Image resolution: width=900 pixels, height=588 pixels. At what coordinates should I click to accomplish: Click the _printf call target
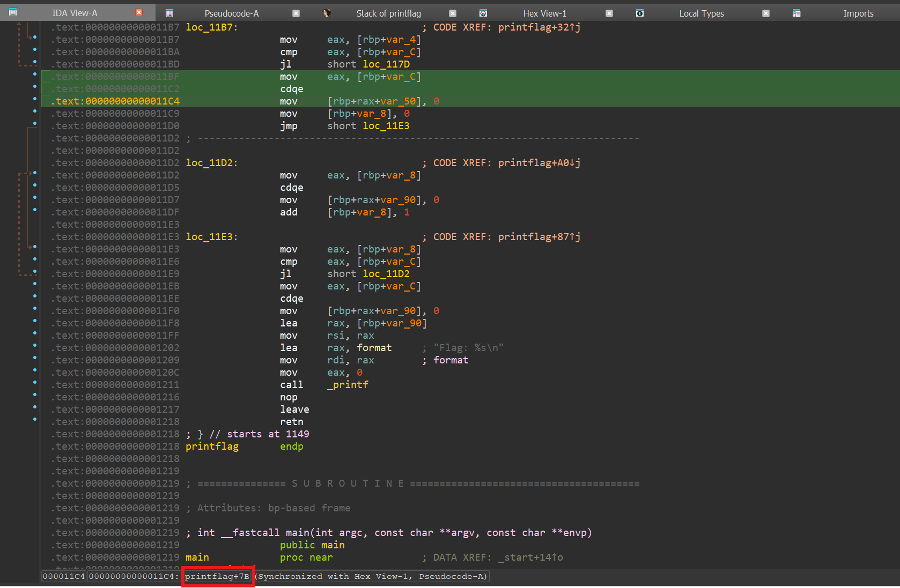(348, 385)
